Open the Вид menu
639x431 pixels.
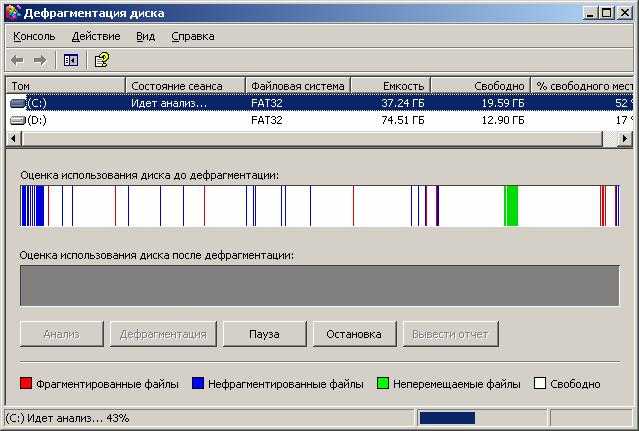point(145,36)
